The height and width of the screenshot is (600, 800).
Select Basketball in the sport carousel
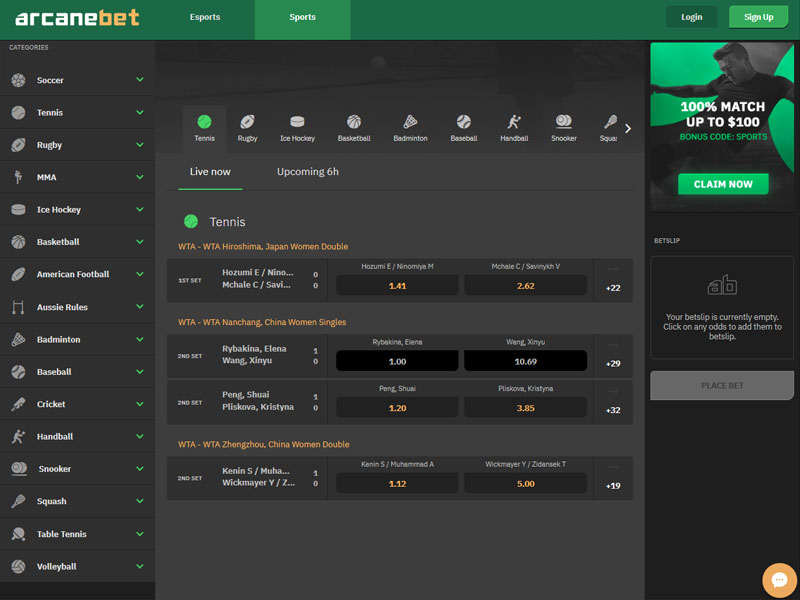(354, 129)
